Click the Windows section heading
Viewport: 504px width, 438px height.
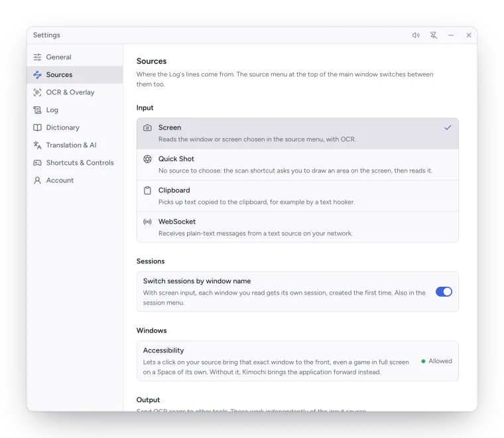pyautogui.click(x=151, y=330)
